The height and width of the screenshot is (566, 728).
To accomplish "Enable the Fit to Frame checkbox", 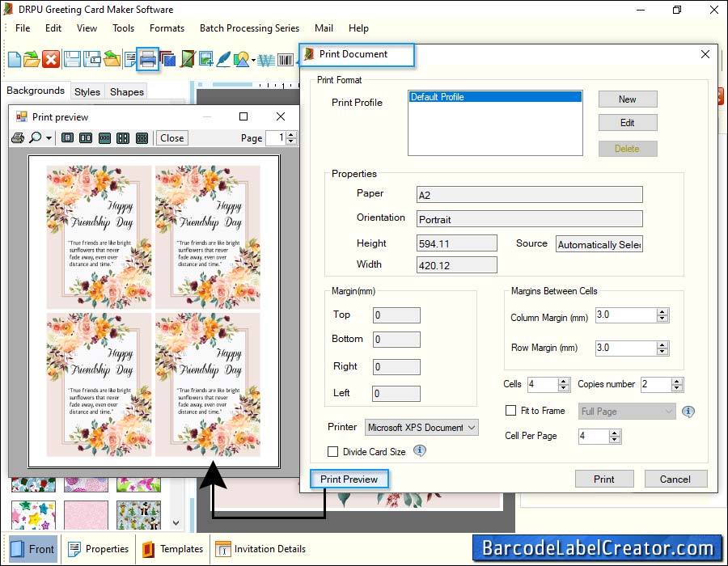I will 510,412.
